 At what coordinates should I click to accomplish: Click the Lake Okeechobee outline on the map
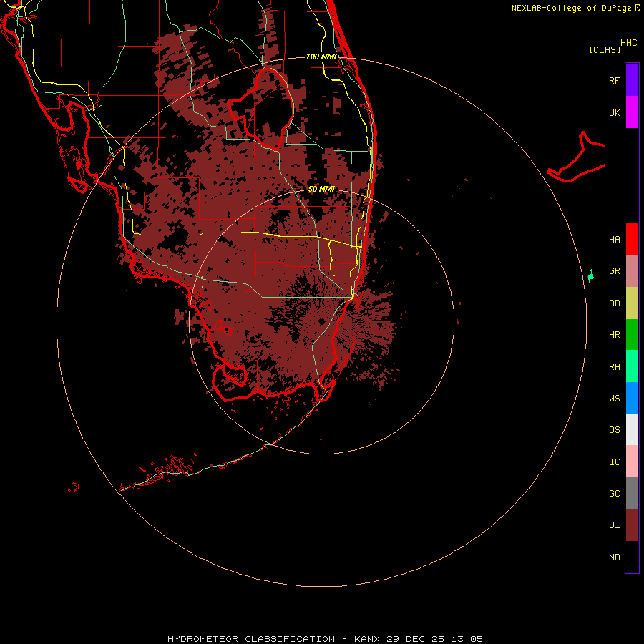pos(261,107)
